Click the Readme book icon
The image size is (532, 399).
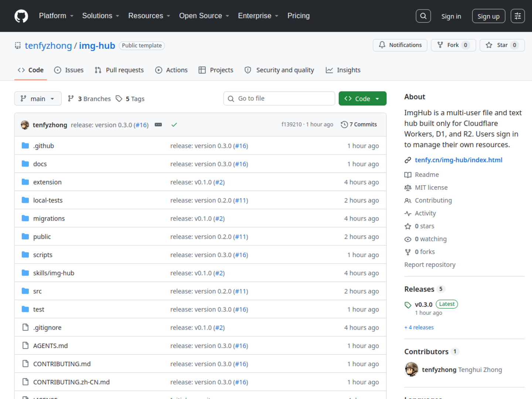(408, 175)
